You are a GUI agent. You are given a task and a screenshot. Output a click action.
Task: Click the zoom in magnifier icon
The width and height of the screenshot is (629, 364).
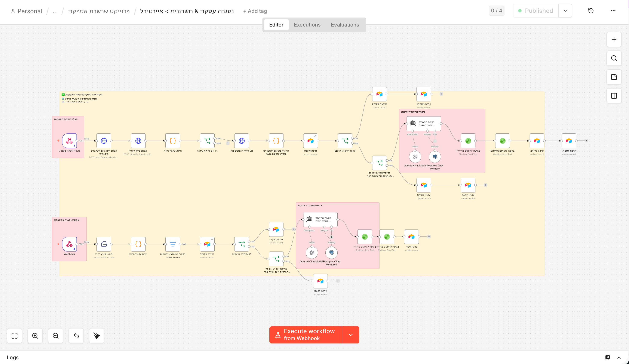35,336
